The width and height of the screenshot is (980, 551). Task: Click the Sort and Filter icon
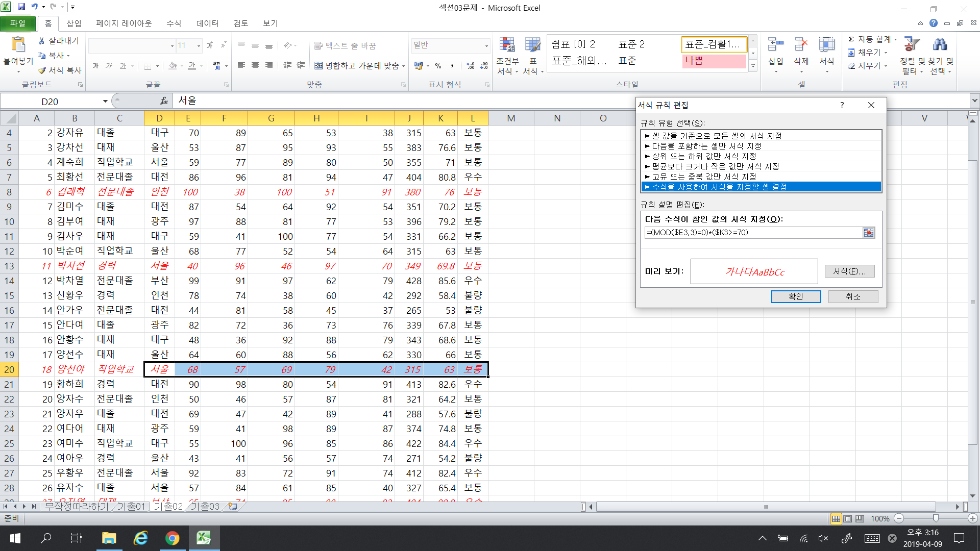tap(912, 45)
